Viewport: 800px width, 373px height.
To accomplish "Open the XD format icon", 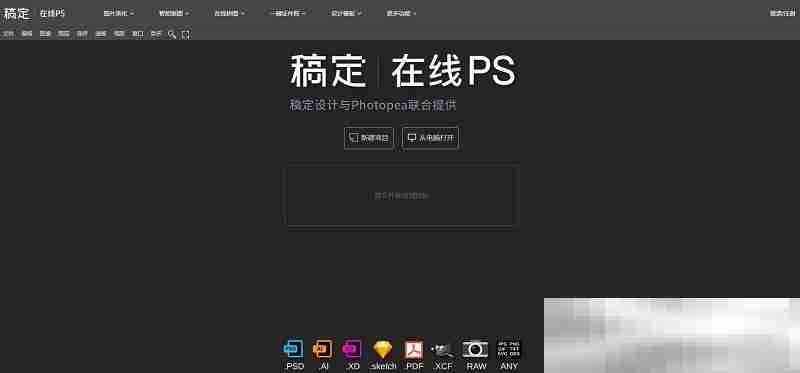I will click(x=352, y=350).
